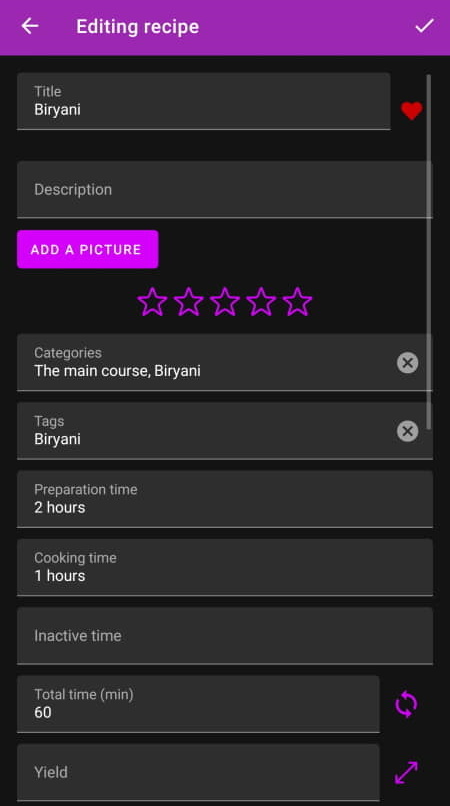Click the vertical scrollbar on right edge
450x806 pixels.
(428, 252)
